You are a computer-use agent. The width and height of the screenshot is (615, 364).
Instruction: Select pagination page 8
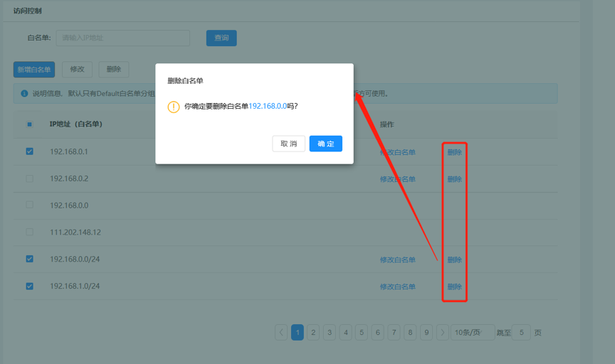pyautogui.click(x=410, y=333)
